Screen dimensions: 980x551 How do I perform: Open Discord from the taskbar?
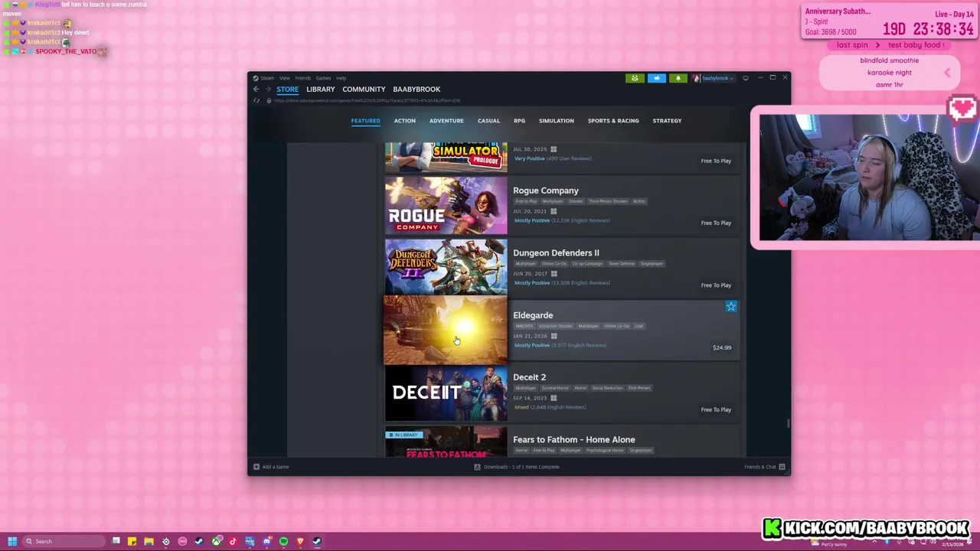(266, 541)
